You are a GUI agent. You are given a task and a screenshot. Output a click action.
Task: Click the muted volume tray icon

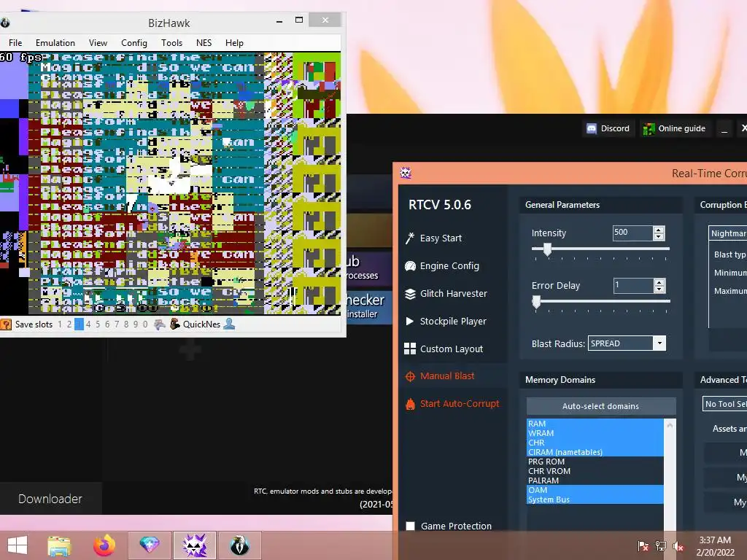click(678, 546)
